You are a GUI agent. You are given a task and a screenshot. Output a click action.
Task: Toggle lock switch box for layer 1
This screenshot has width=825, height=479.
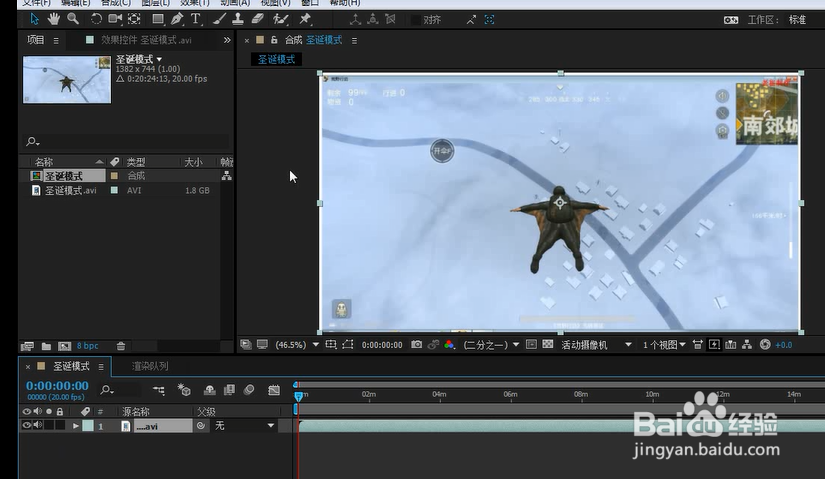click(x=60, y=425)
